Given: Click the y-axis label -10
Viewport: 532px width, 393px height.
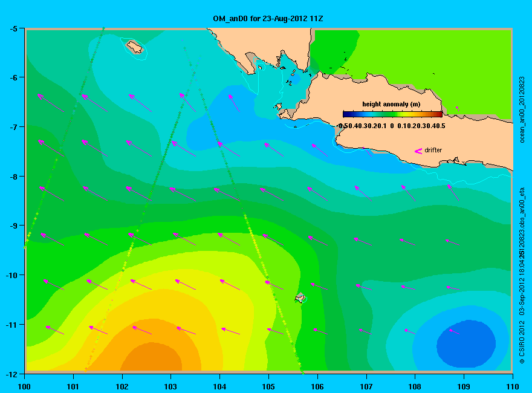Looking at the screenshot, I should (12, 275).
